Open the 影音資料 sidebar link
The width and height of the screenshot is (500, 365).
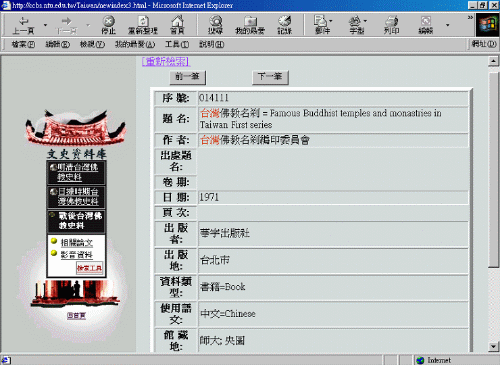click(x=76, y=255)
